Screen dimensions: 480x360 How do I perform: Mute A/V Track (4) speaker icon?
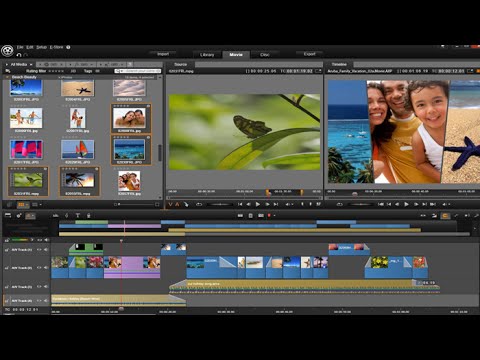tap(46, 301)
